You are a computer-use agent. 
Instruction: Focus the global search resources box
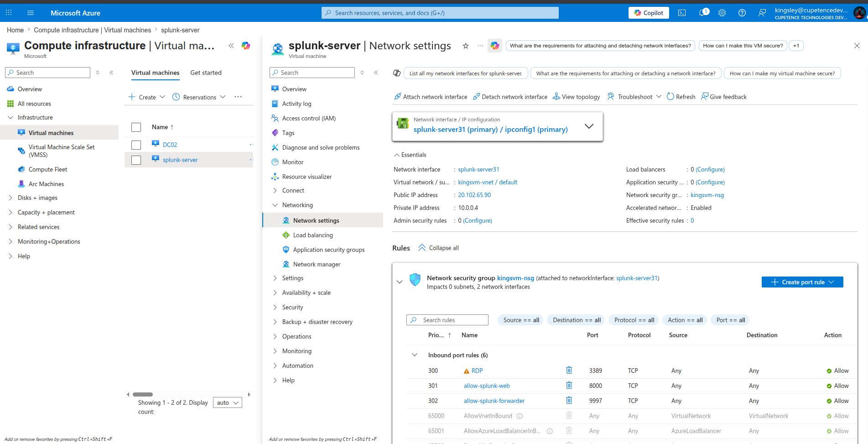440,13
